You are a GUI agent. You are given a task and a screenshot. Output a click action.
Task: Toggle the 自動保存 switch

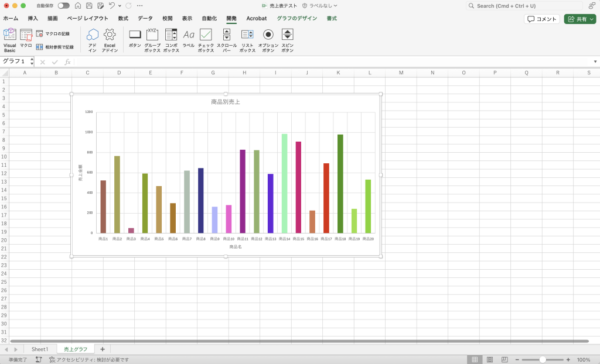[x=63, y=6]
